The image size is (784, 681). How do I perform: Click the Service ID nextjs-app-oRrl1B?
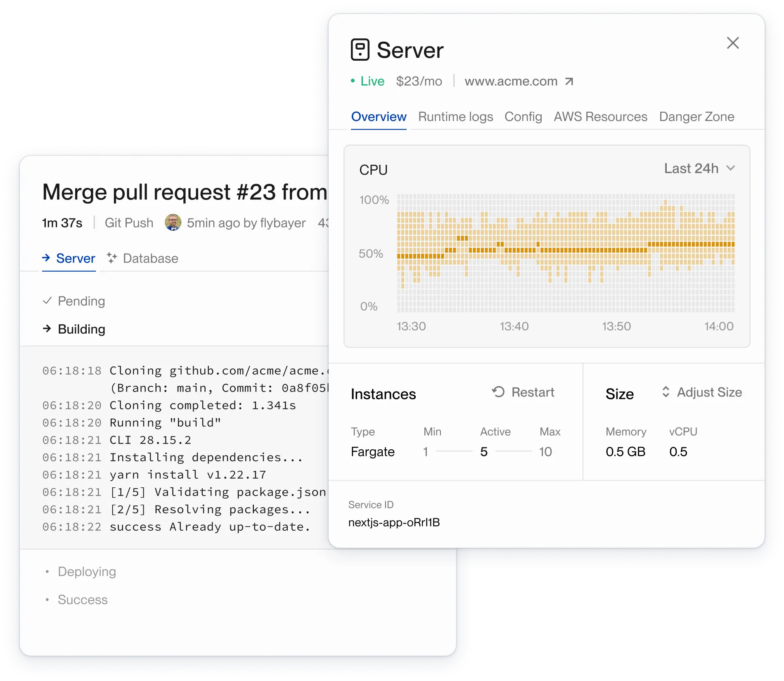394,522
